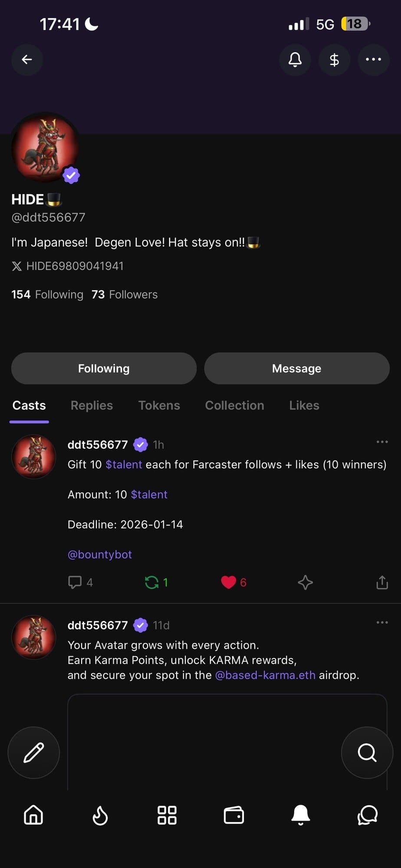Screen dimensions: 401x868
Task: Share the talent gift cast
Action: [382, 582]
